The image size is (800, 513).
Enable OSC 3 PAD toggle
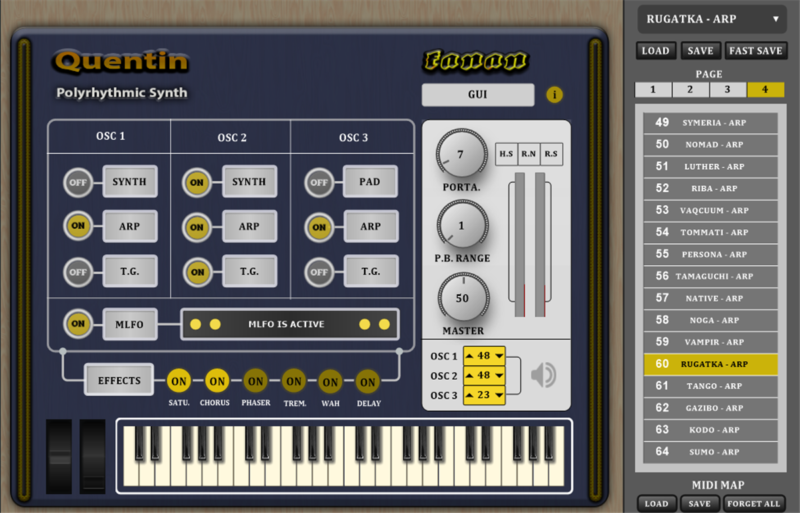318,182
